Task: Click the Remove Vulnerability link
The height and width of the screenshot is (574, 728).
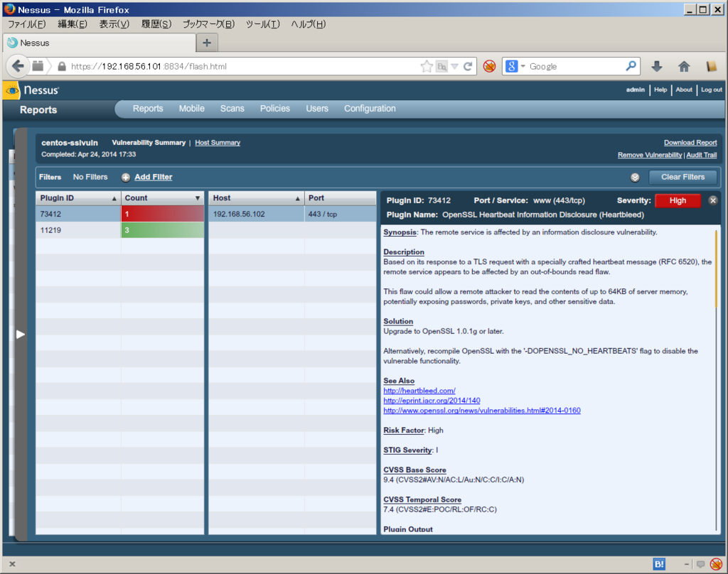Action: (x=650, y=155)
